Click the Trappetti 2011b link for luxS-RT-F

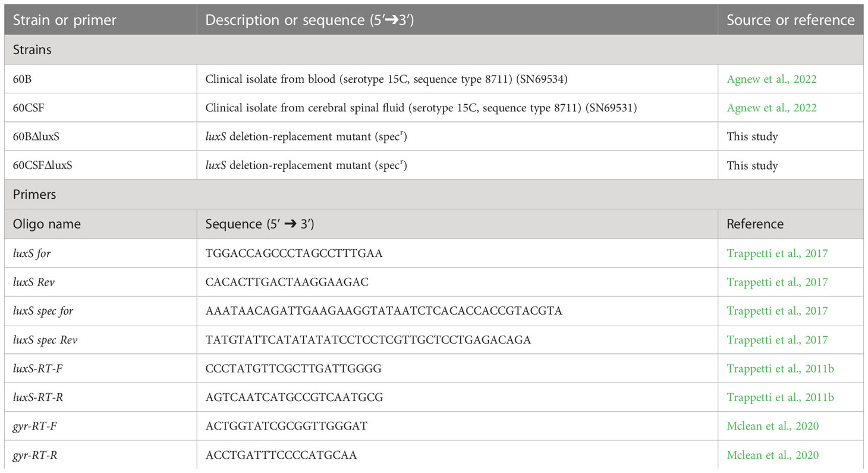click(x=780, y=369)
